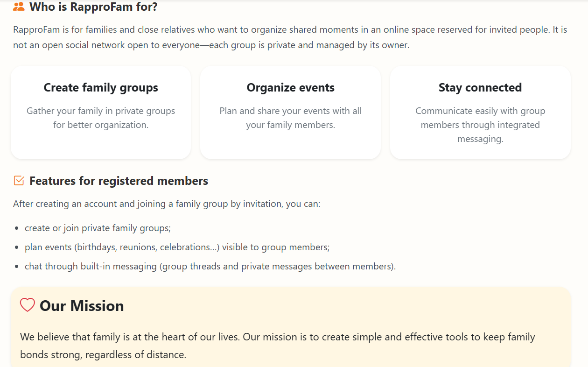Click the intro paragraph starting RapproFam is for families

[x=290, y=38]
